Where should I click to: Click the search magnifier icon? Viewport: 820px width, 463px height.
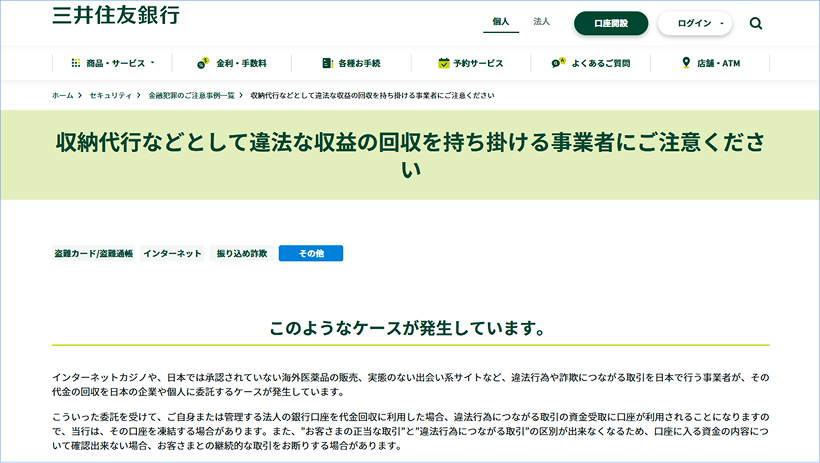(x=756, y=24)
